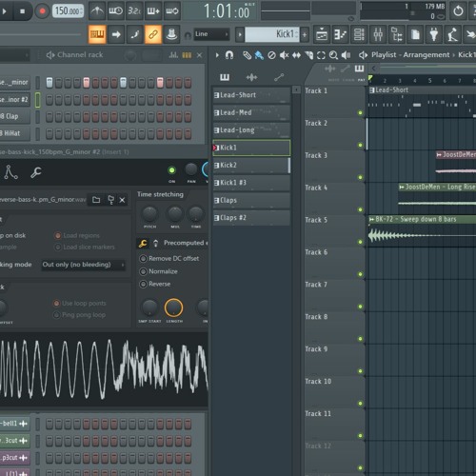Open the Mixer view icon
The image size is (476, 476).
coord(378,34)
